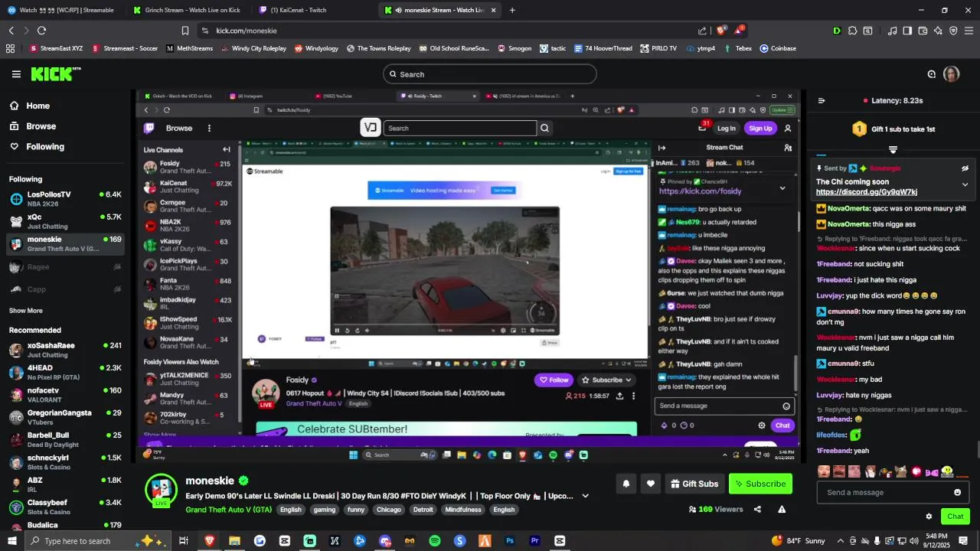Open File Explorer from the taskbar
This screenshot has width=980, height=551.
coord(234,541)
